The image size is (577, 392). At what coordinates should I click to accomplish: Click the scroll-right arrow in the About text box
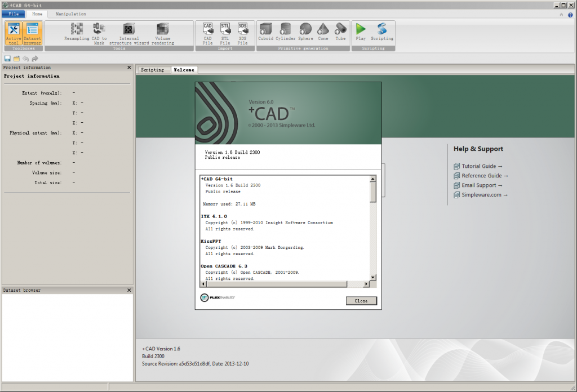coord(366,284)
